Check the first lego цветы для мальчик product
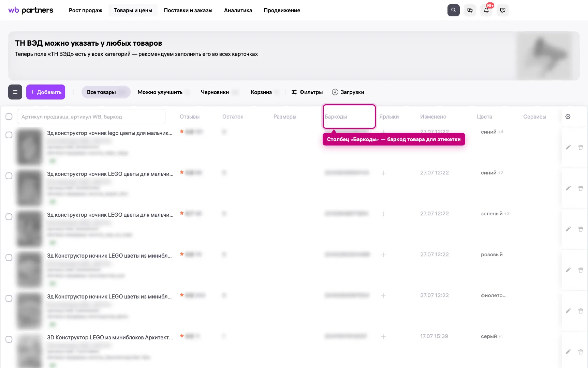This screenshot has height=368, width=588. (9, 135)
